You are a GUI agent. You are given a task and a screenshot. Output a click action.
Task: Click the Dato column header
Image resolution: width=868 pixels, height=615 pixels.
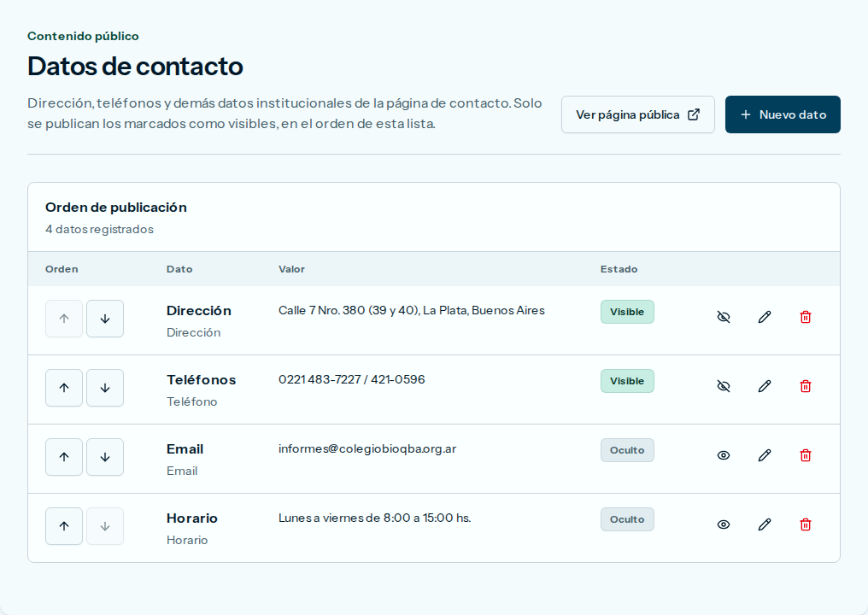tap(179, 269)
